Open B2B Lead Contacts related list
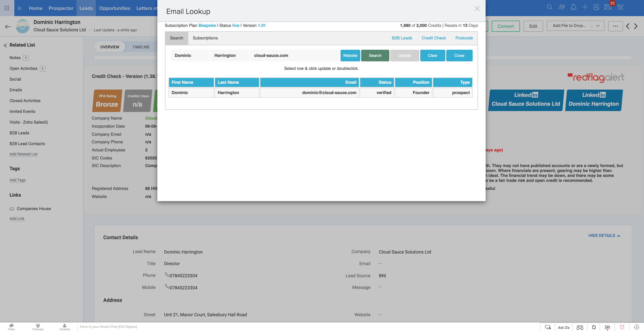This screenshot has width=644, height=331. coord(27,144)
